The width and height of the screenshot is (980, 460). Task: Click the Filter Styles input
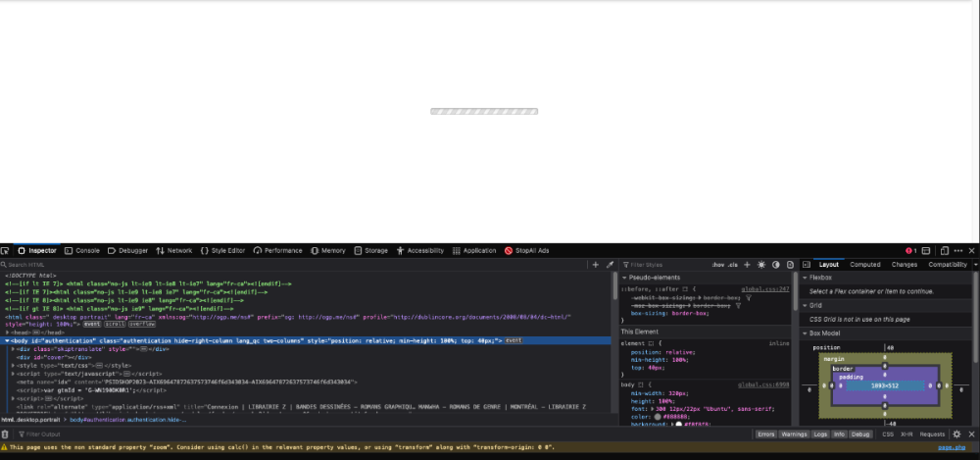(665, 265)
